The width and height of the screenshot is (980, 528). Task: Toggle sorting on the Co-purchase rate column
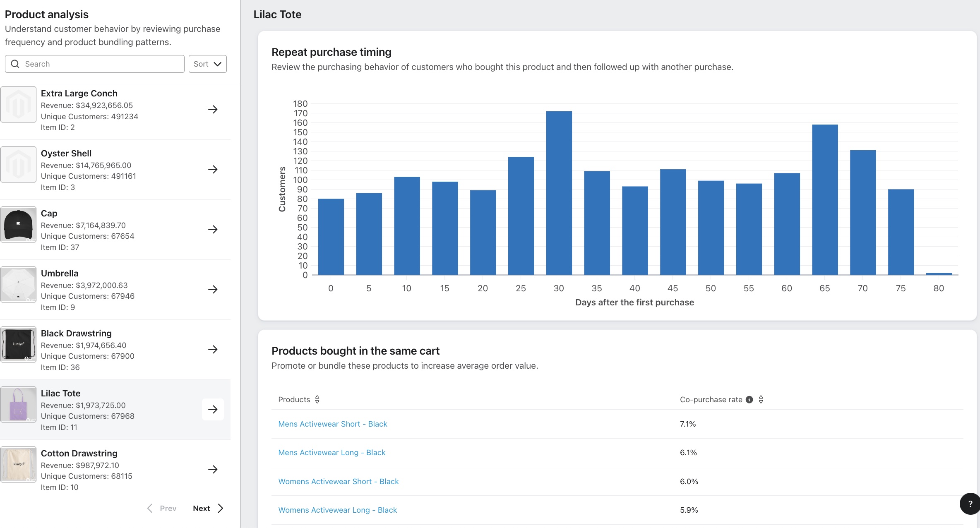coord(761,399)
